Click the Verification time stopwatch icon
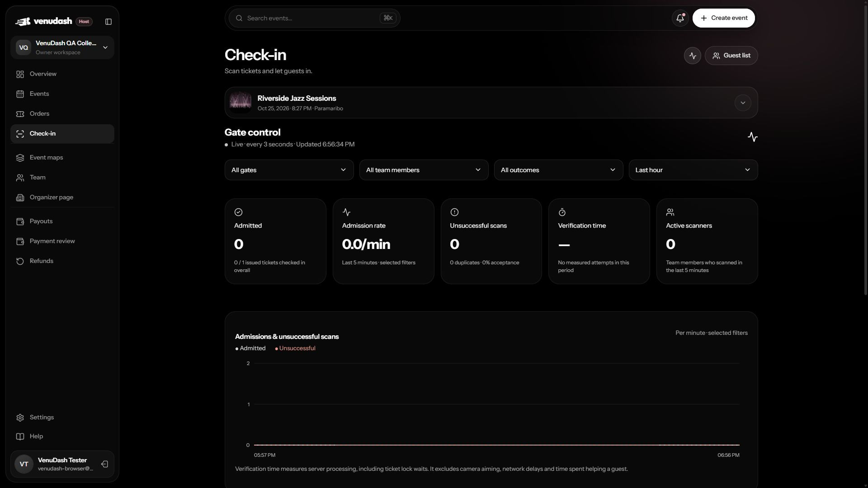This screenshot has height=488, width=868. pyautogui.click(x=562, y=212)
